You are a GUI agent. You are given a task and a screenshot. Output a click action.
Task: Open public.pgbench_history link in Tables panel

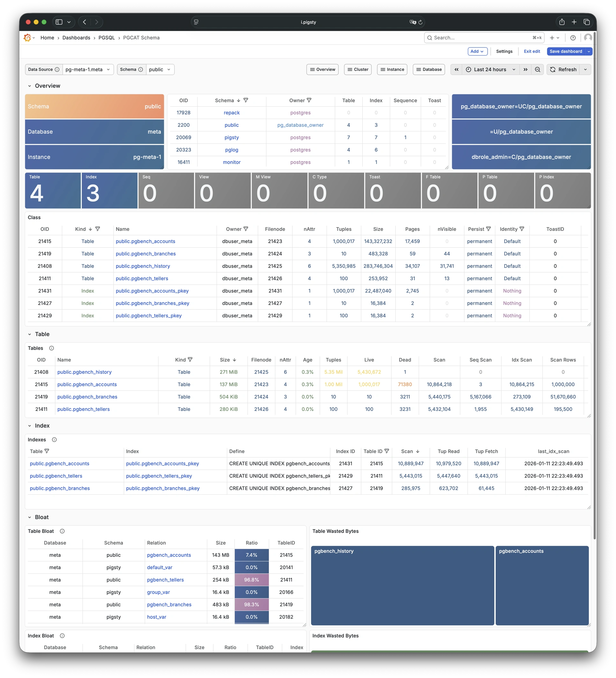pos(84,372)
